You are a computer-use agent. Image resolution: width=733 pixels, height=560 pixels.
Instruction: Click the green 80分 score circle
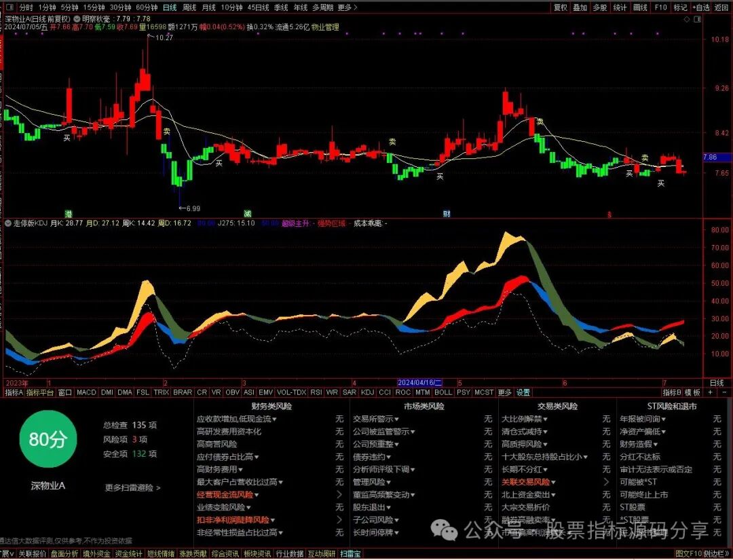tap(48, 439)
